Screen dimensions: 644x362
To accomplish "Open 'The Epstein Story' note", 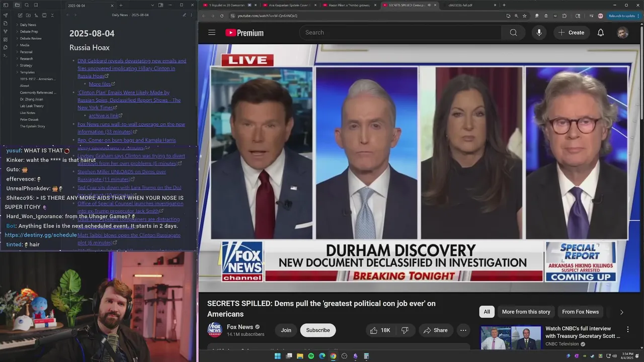I will [32, 126].
